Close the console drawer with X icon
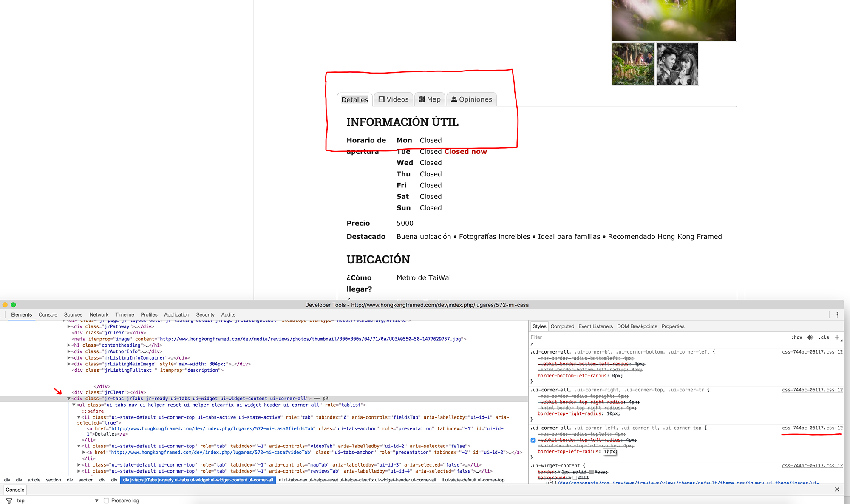This screenshot has height=504, width=850. [837, 490]
